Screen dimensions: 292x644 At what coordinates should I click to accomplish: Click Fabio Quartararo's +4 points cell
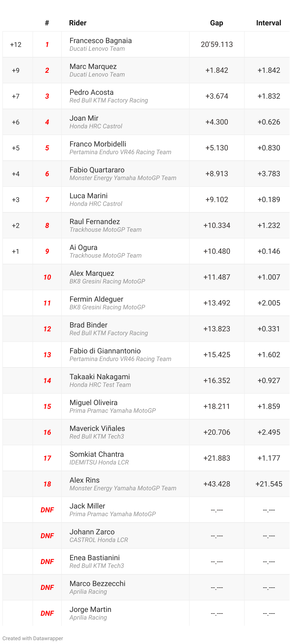(x=16, y=174)
